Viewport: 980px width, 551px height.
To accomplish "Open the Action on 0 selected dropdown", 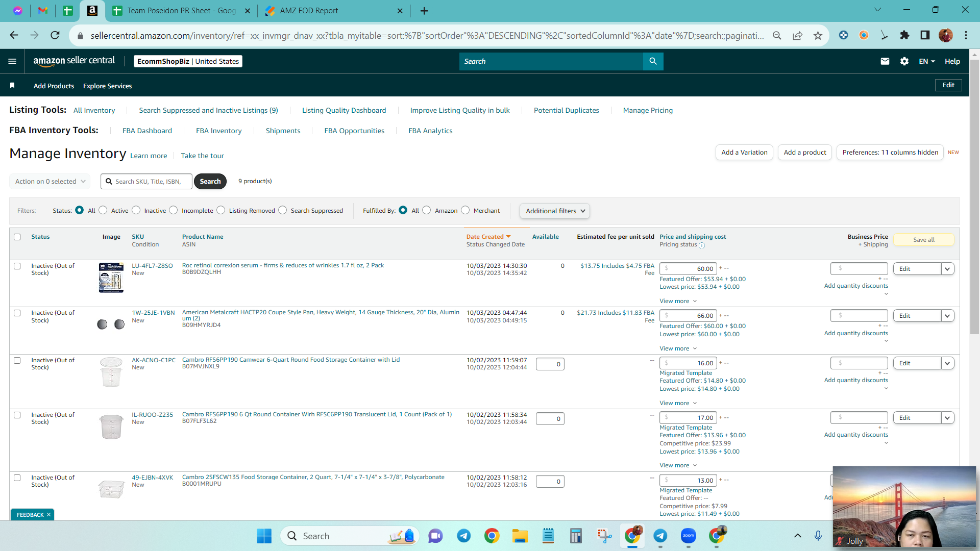I will (50, 181).
